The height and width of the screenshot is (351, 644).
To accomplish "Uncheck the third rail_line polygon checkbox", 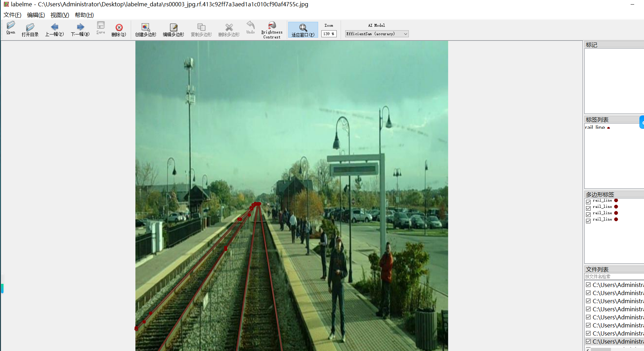I will [x=588, y=215].
